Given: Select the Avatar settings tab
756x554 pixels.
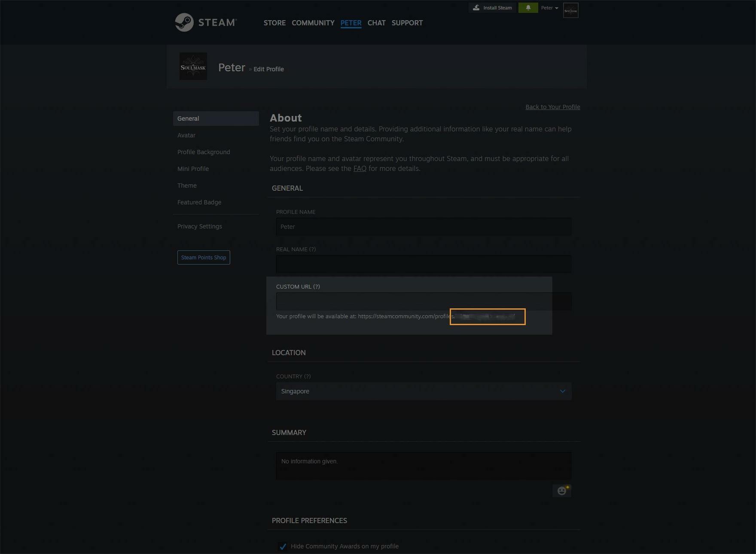Looking at the screenshot, I should click(x=186, y=135).
